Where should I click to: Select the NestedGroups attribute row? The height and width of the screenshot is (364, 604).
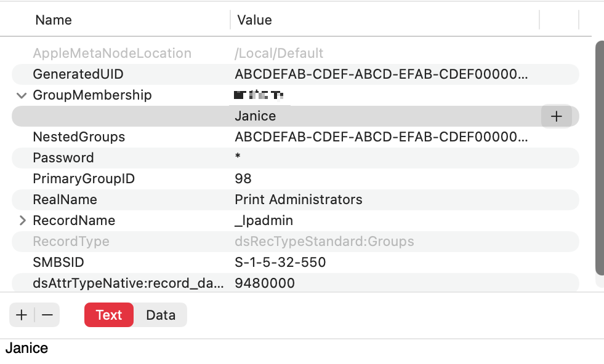tap(79, 137)
